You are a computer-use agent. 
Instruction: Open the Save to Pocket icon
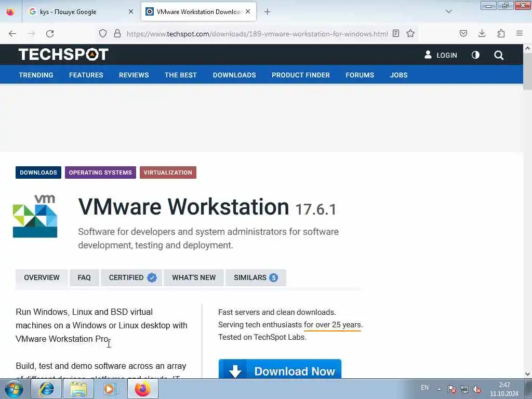(463, 33)
